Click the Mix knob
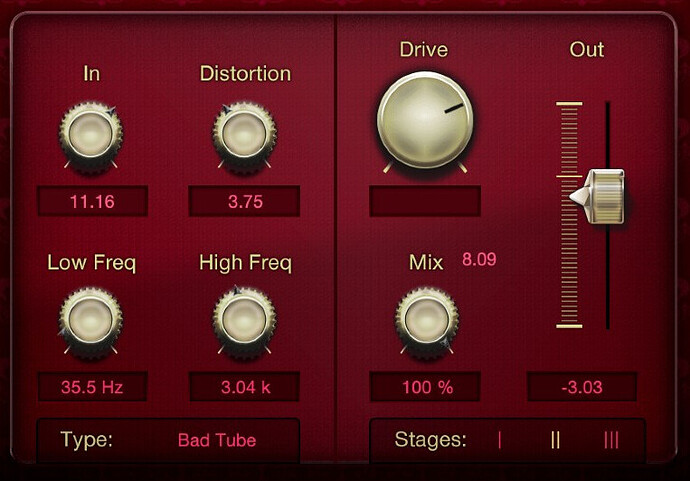Screen dimensions: 690x481 click(x=427, y=320)
